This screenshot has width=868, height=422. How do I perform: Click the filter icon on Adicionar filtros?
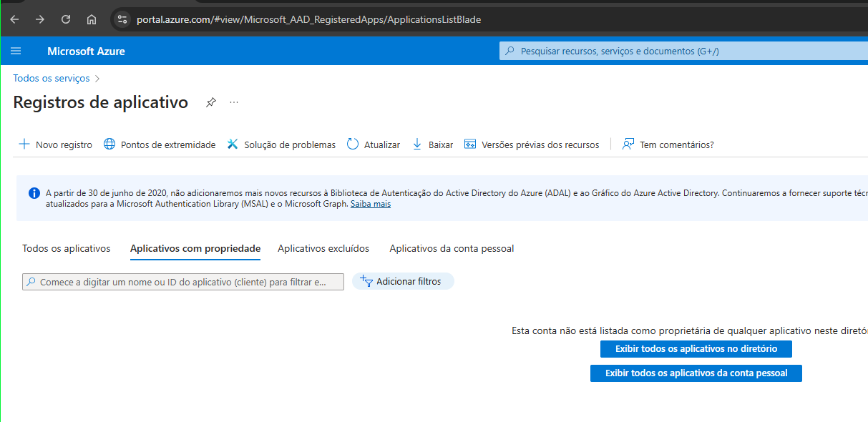click(366, 281)
